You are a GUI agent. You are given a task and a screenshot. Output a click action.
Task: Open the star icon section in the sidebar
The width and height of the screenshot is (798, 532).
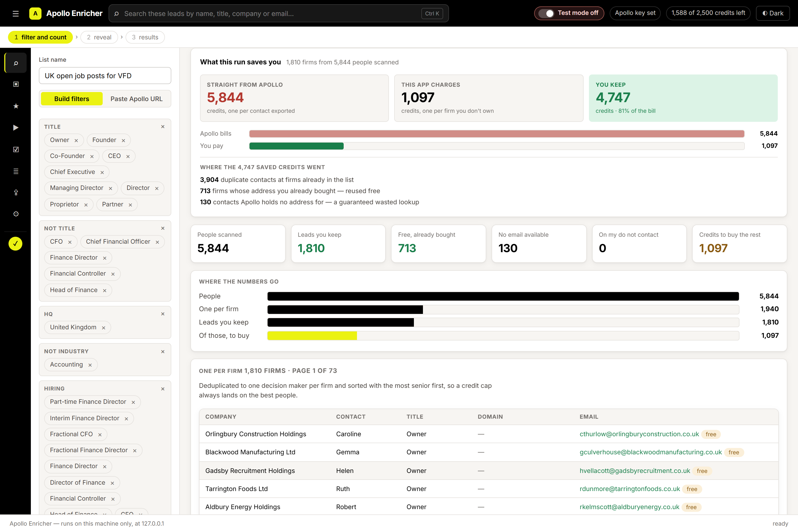point(16,106)
